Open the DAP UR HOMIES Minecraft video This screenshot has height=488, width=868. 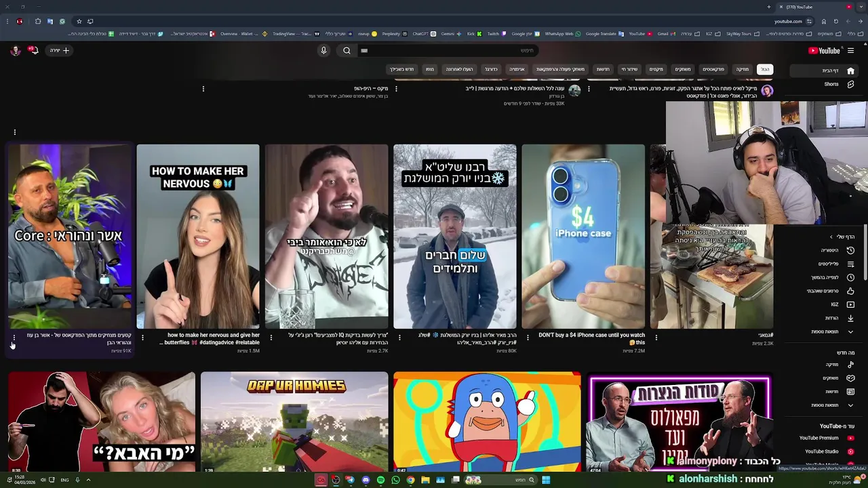[294, 422]
